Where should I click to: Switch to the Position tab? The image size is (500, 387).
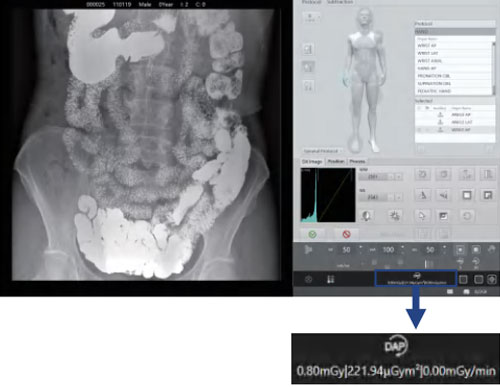coord(336,161)
